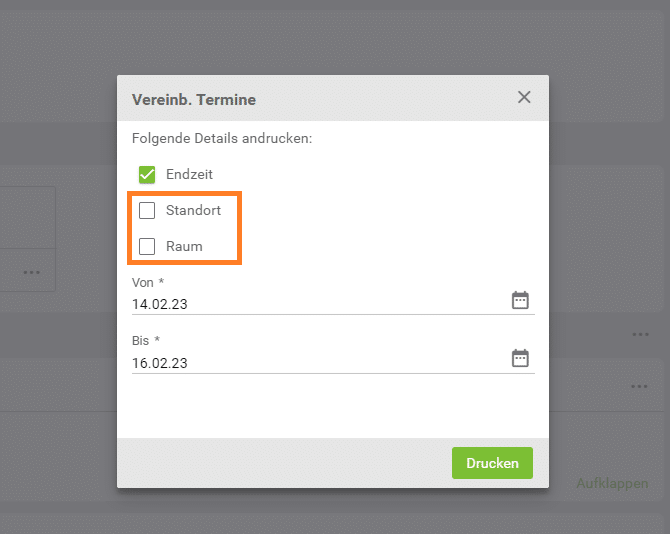The image size is (670, 534).
Task: Enable the Standort checkbox
Action: (147, 210)
